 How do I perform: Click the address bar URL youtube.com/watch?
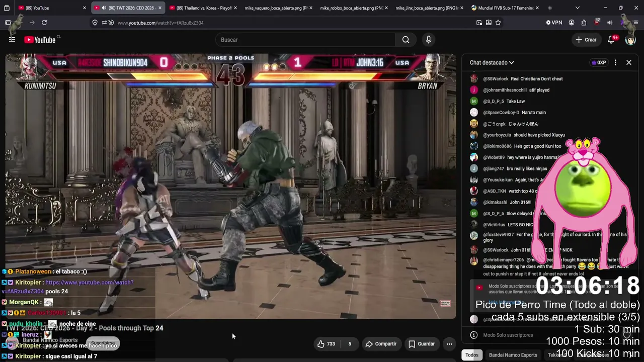click(x=160, y=23)
